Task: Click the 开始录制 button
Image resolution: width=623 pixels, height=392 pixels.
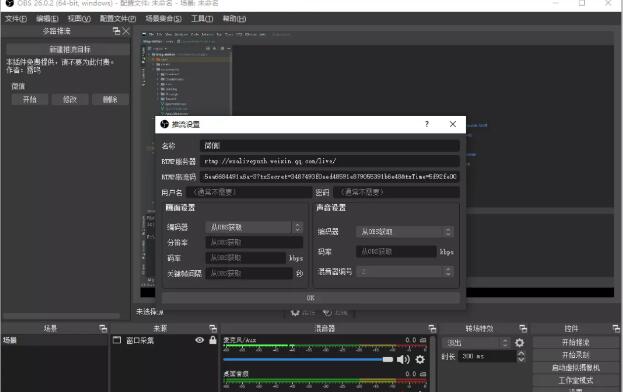Action: [x=575, y=355]
